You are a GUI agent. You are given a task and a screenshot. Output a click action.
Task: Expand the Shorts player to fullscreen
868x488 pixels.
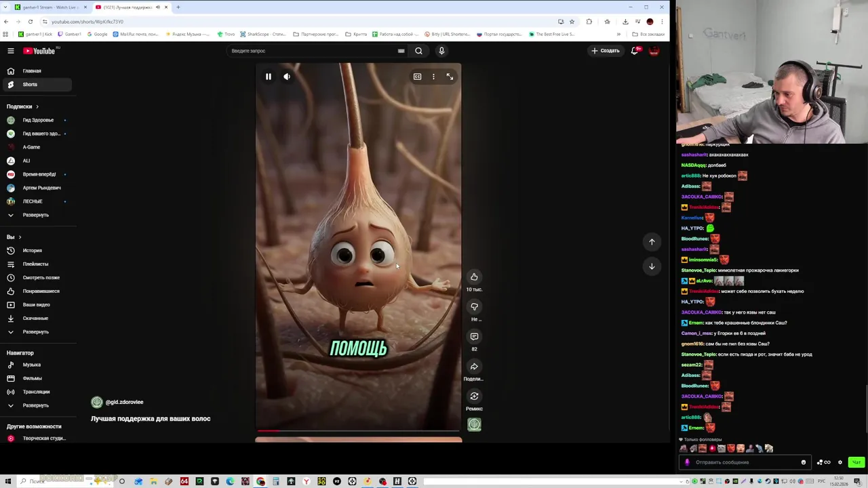click(x=450, y=77)
